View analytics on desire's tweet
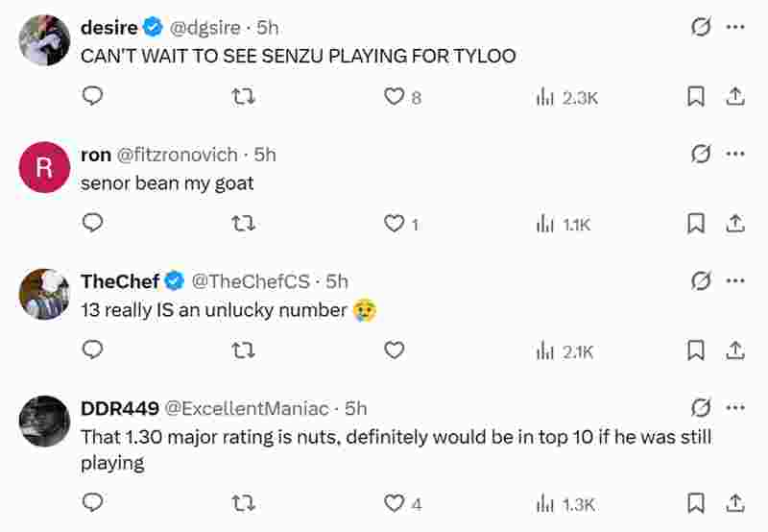768x532 pixels. (566, 97)
